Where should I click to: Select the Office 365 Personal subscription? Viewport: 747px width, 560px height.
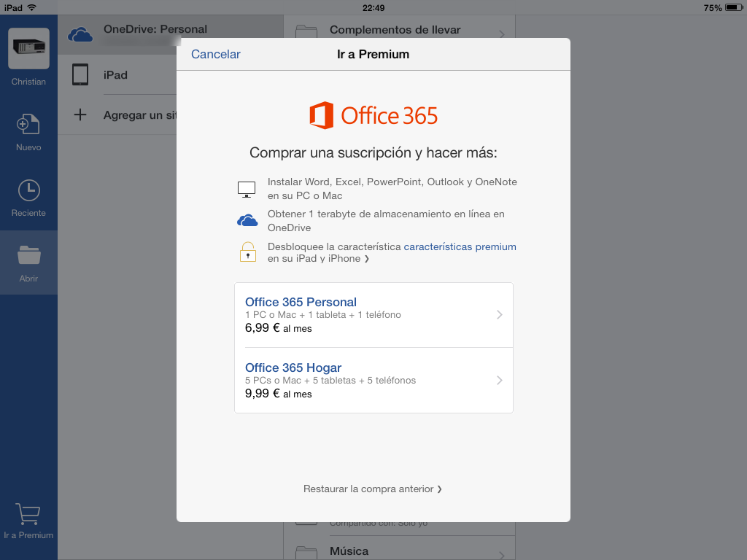pos(373,315)
